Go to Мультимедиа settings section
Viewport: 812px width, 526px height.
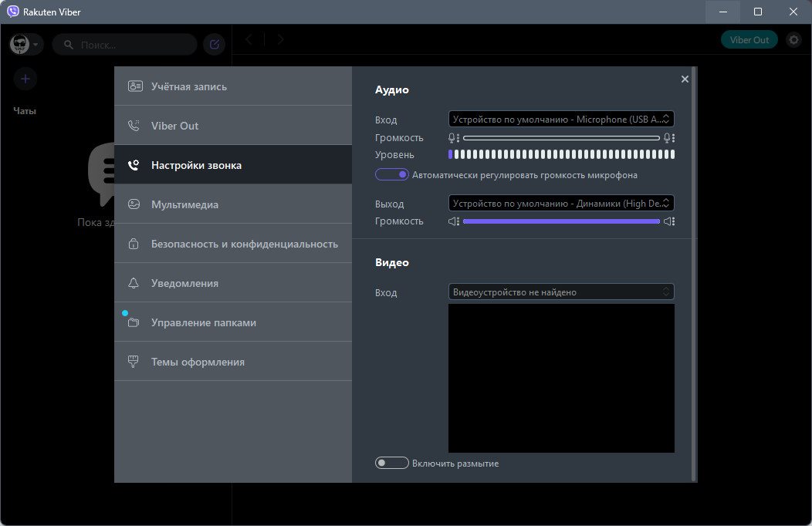(233, 204)
